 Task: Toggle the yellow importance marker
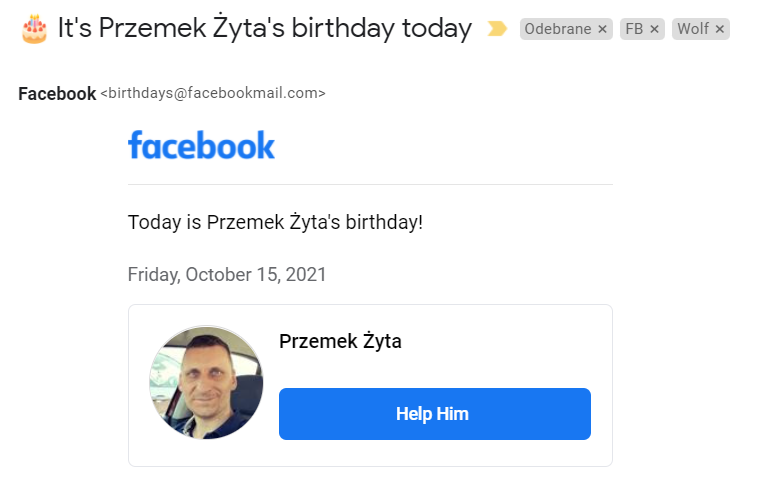tap(497, 29)
